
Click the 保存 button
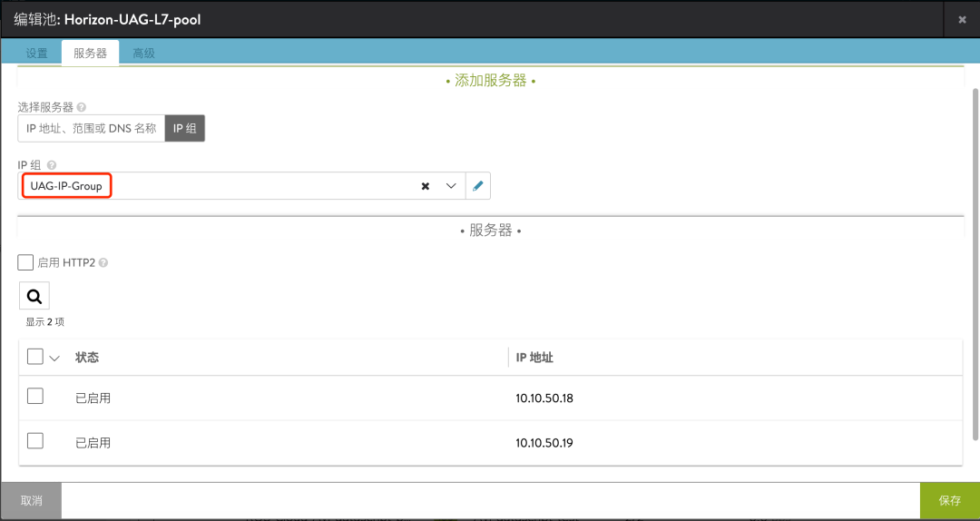pos(950,500)
